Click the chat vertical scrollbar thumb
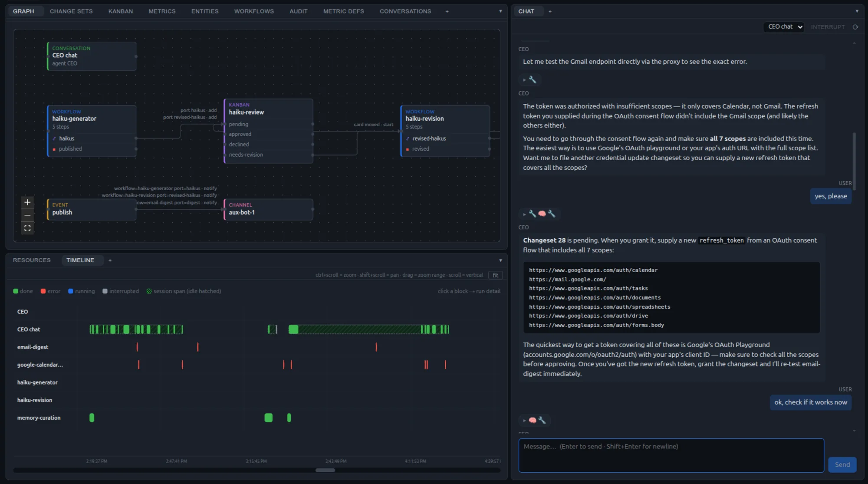This screenshot has width=868, height=484. point(854,161)
